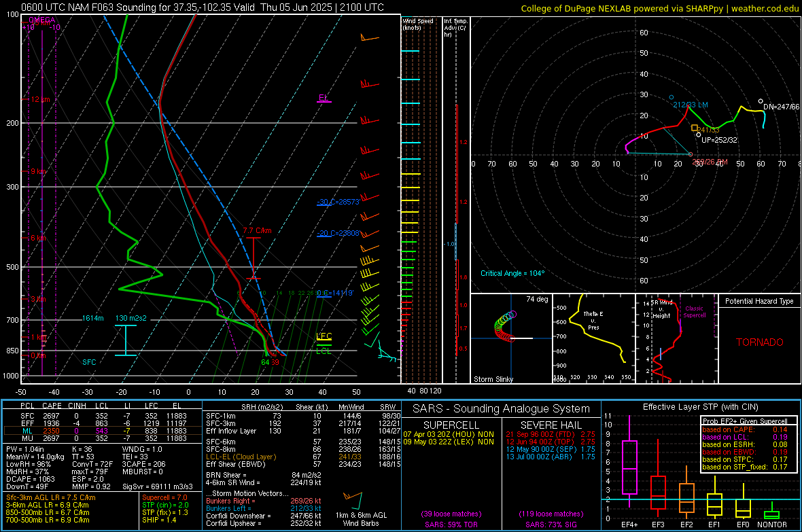Click the 1km & 6km AGL wind barb icon
The width and height of the screenshot is (802, 532).
[x=353, y=500]
